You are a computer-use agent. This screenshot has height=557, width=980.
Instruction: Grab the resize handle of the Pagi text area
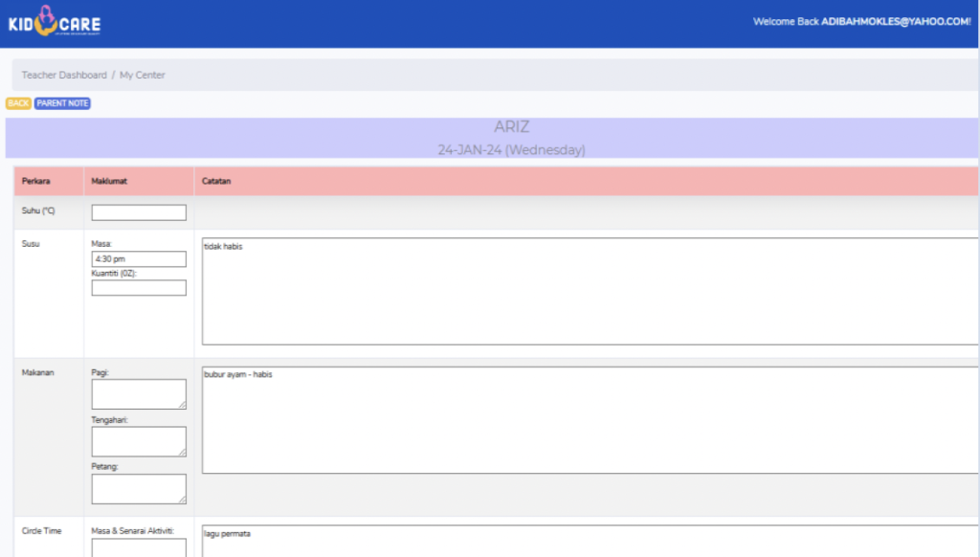coord(183,406)
